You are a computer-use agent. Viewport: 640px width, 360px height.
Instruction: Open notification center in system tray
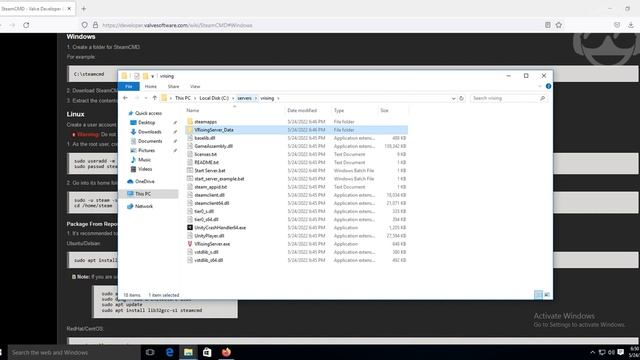pos(620,352)
